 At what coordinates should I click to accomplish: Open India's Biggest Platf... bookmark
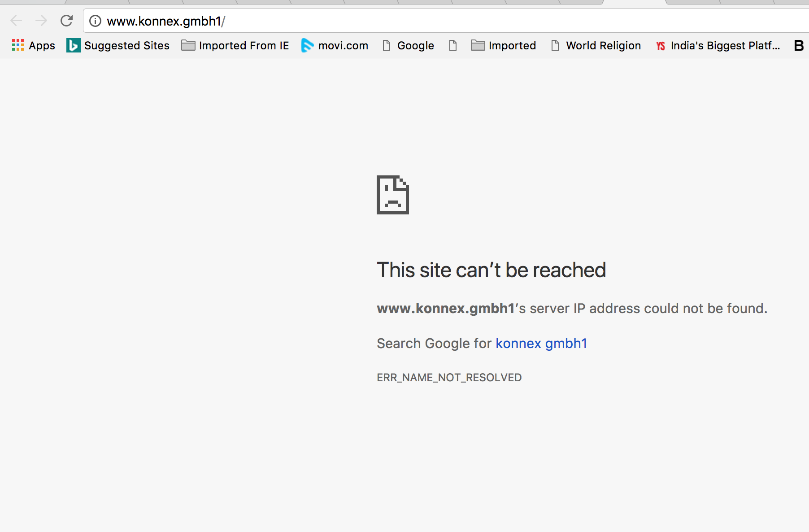tap(718, 45)
